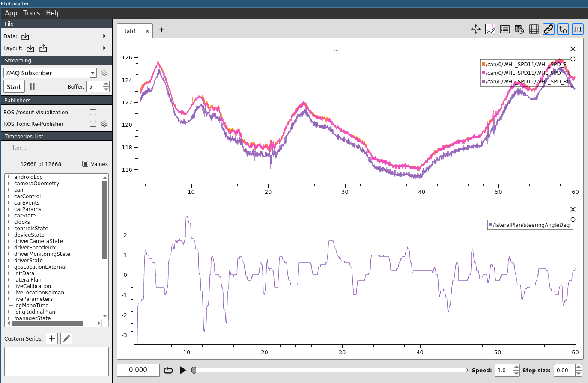Toggle the link horizontal axes icon
This screenshot has width=588, height=383.
click(x=549, y=29)
